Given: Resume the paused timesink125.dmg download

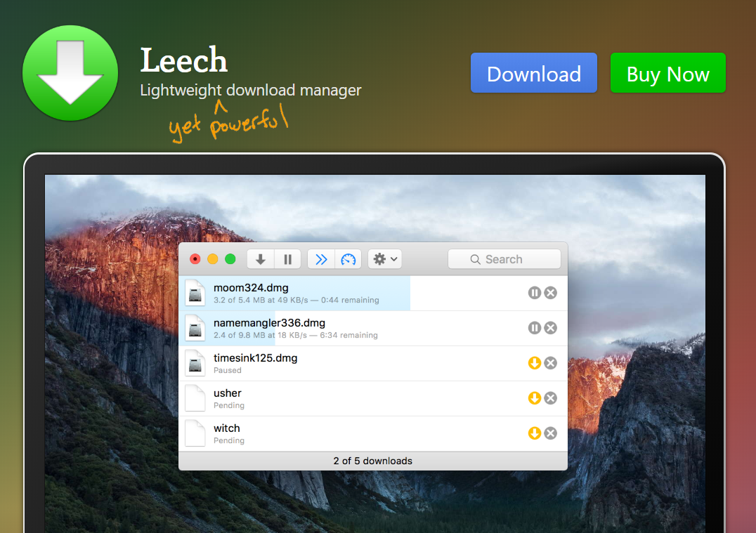Looking at the screenshot, I should pyautogui.click(x=534, y=363).
